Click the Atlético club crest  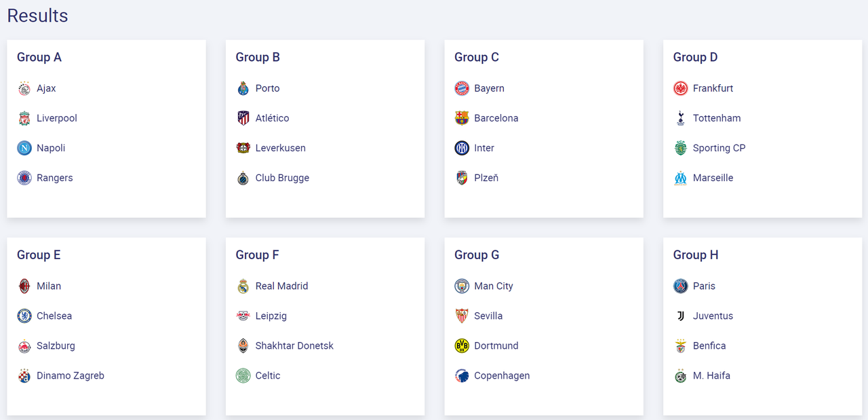coord(243,118)
